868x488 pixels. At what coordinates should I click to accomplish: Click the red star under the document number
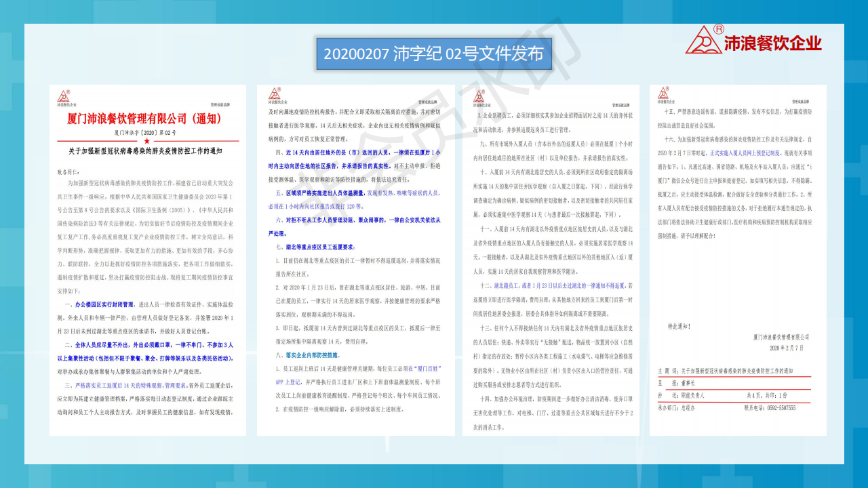[146, 140]
